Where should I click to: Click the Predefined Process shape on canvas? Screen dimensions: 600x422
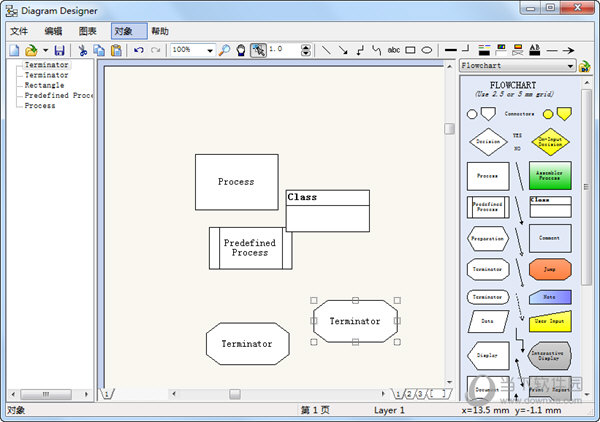250,248
